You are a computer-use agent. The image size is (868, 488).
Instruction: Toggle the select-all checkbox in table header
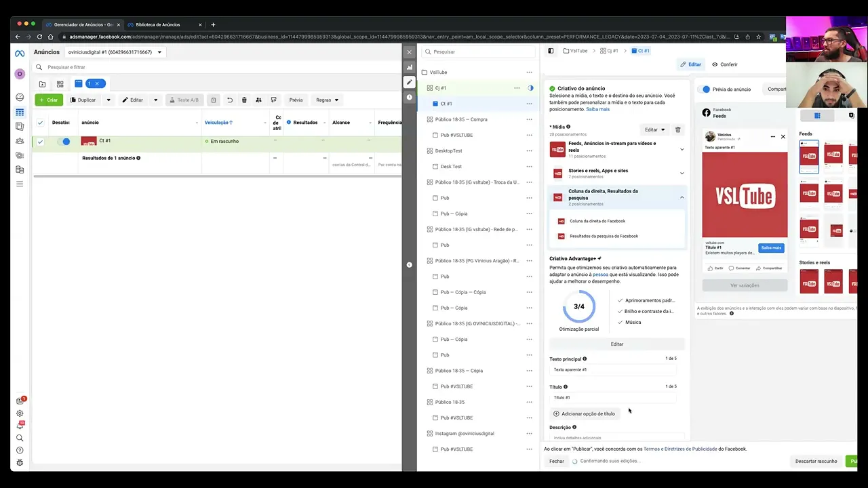click(x=40, y=123)
